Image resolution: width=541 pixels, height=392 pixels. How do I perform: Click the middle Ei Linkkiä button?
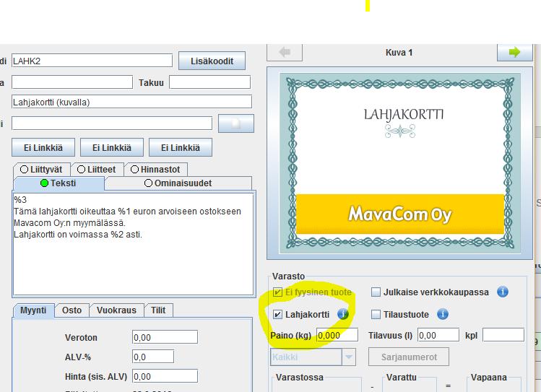pyautogui.click(x=112, y=147)
